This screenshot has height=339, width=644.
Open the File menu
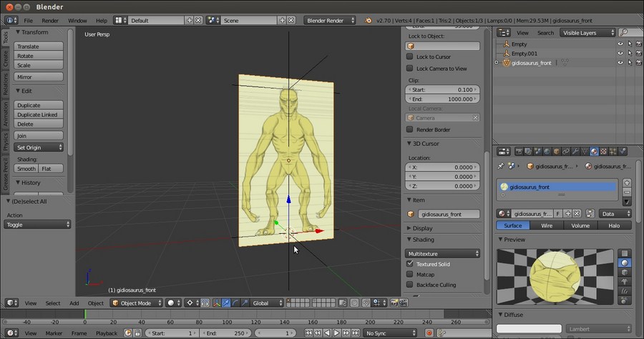tap(29, 21)
